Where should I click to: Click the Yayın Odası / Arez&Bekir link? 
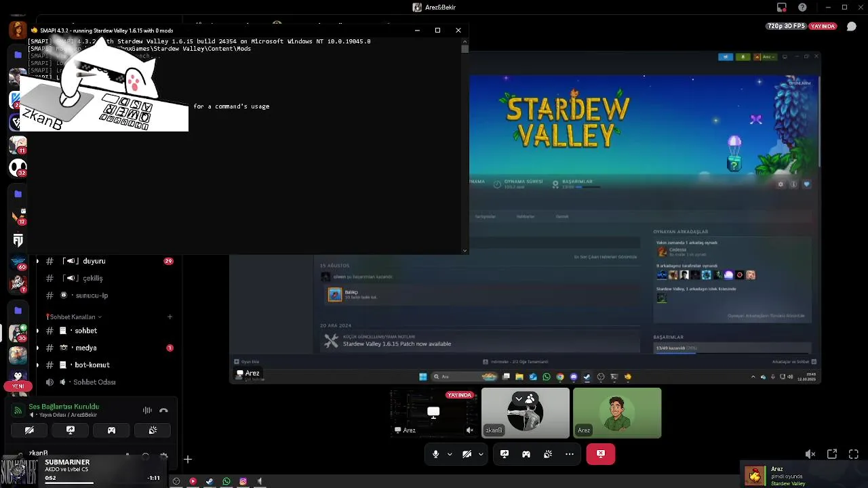pyautogui.click(x=68, y=415)
